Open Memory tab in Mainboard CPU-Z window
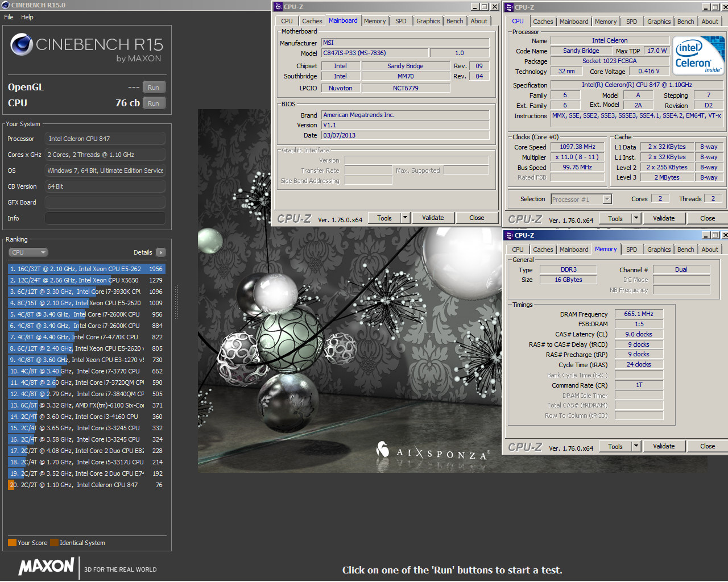The height and width of the screenshot is (582, 728). [x=375, y=21]
